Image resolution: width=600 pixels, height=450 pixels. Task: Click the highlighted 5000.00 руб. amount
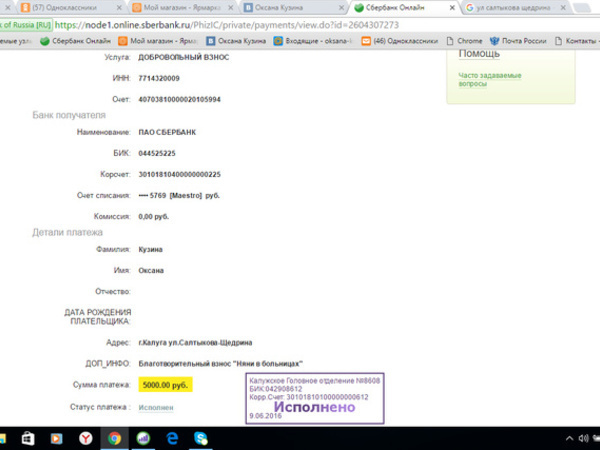click(165, 385)
